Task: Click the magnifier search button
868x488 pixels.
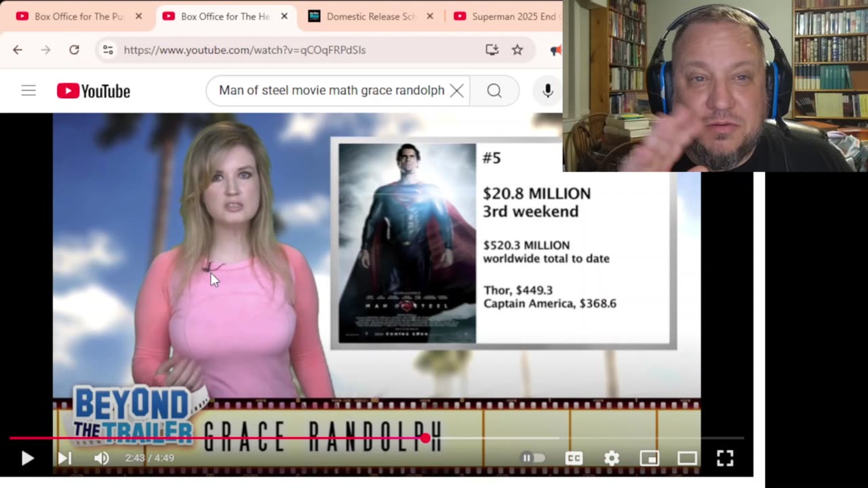Action: coord(494,91)
